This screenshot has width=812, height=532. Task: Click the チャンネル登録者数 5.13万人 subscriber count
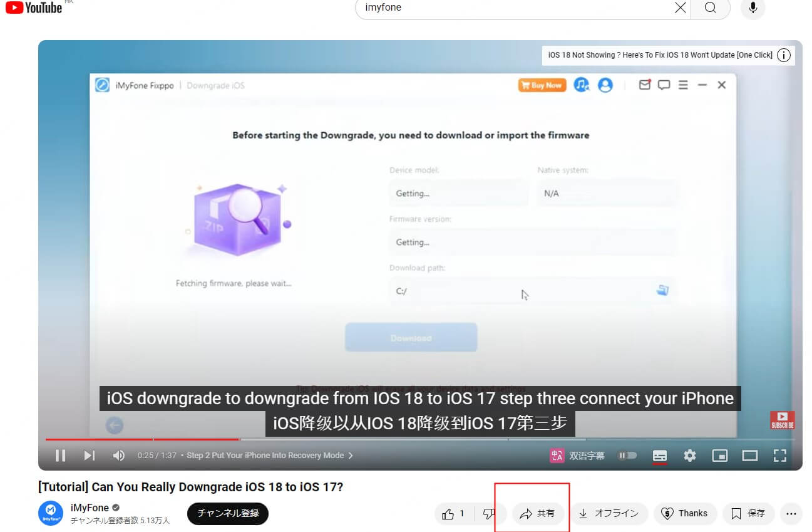pos(120,520)
